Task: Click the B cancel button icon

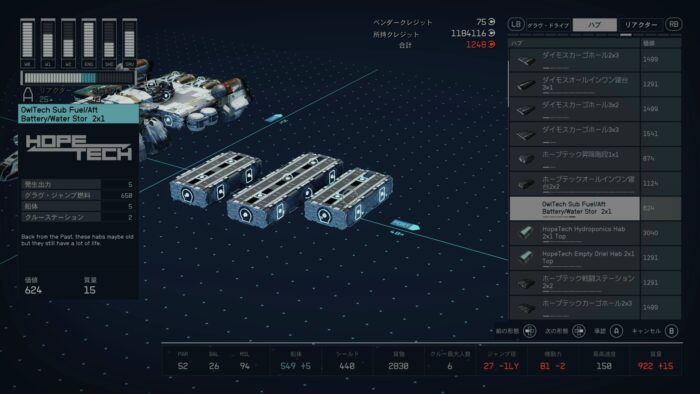Action: [671, 331]
